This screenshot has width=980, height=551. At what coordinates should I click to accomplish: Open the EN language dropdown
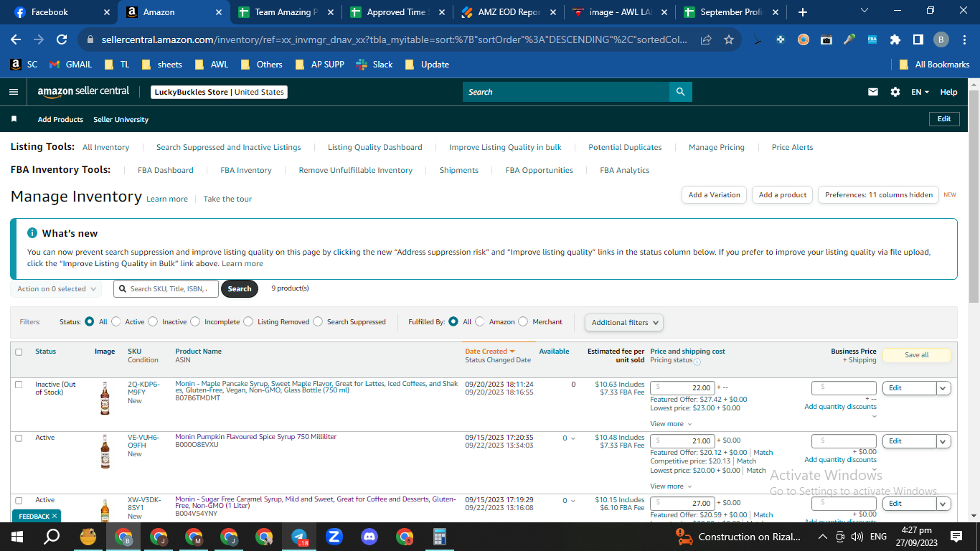(920, 92)
